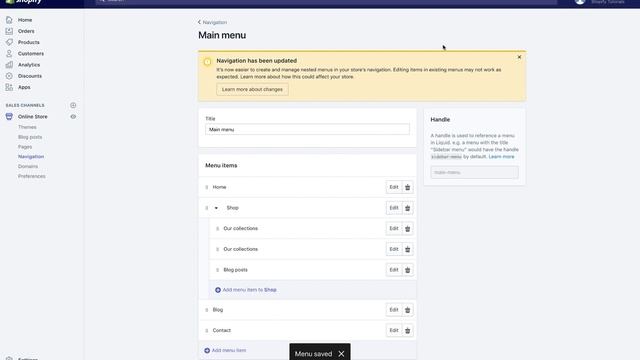This screenshot has height=360, width=640.
Task: Open Domains under Online Store
Action: click(x=28, y=166)
